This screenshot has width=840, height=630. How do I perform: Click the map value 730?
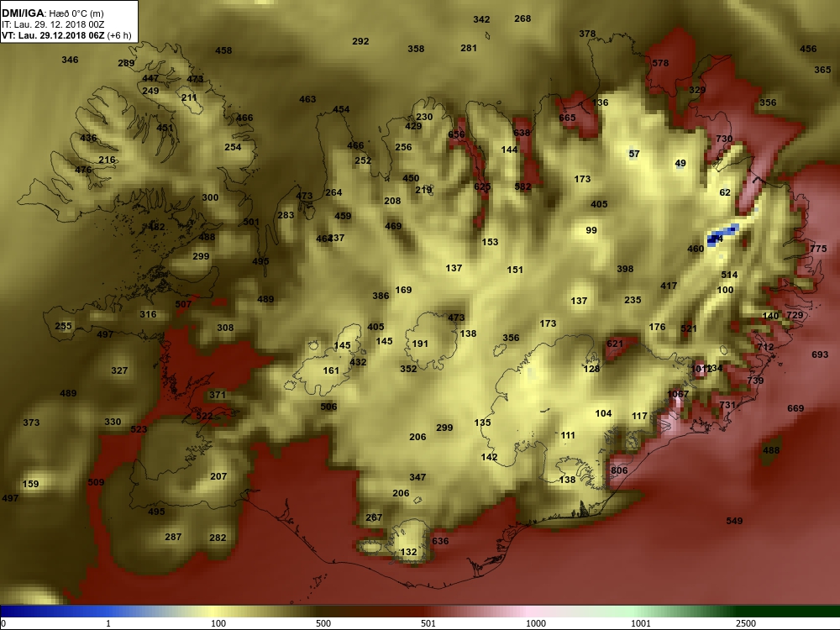(724, 139)
